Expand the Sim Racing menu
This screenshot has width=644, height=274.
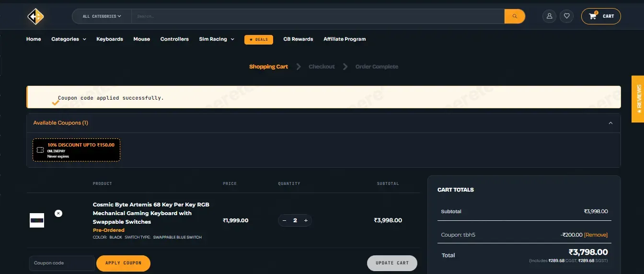pos(217,39)
